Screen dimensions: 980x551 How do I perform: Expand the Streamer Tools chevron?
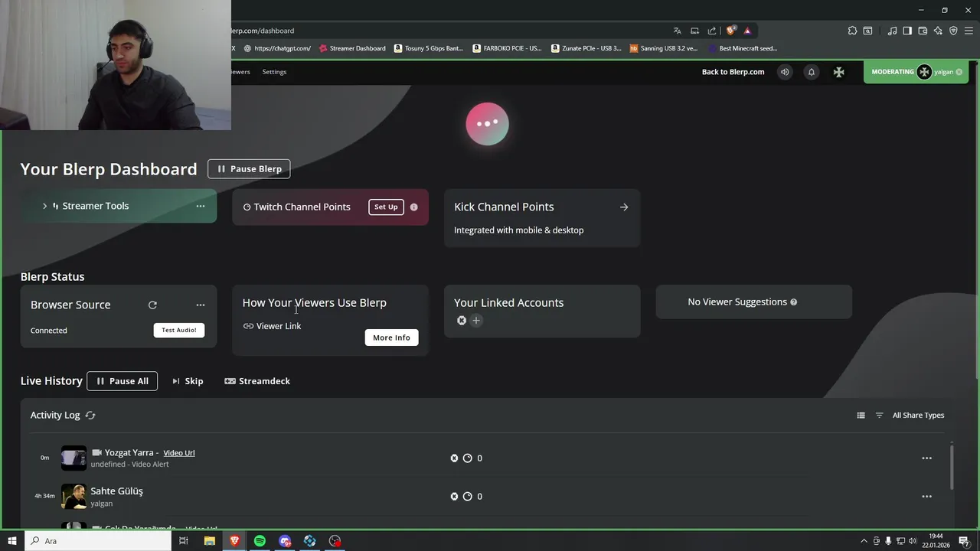coord(44,206)
